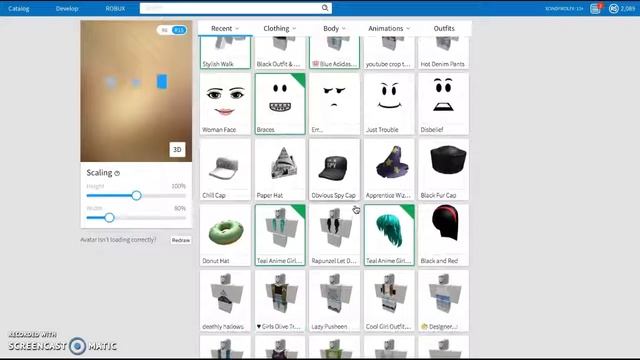
Task: Click the search magnifier icon
Action: pos(325,8)
